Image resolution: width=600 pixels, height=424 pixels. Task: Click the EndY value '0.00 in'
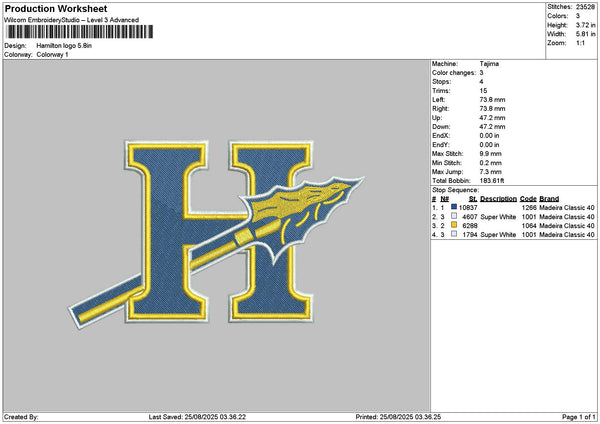(x=489, y=145)
